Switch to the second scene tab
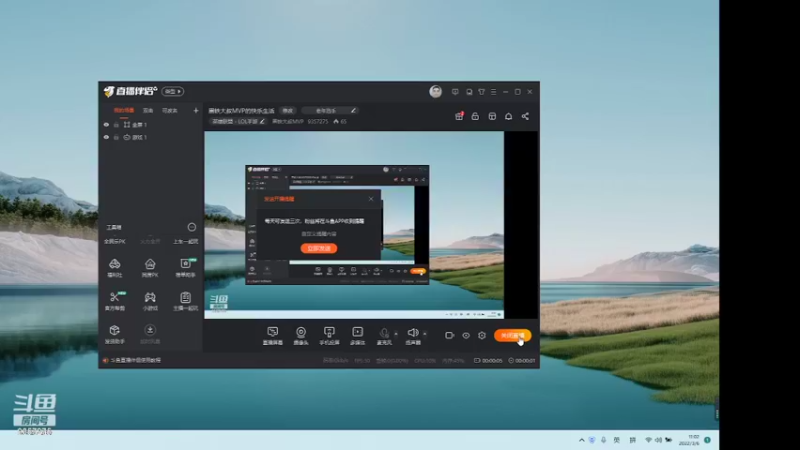The width and height of the screenshot is (800, 450). [148, 110]
